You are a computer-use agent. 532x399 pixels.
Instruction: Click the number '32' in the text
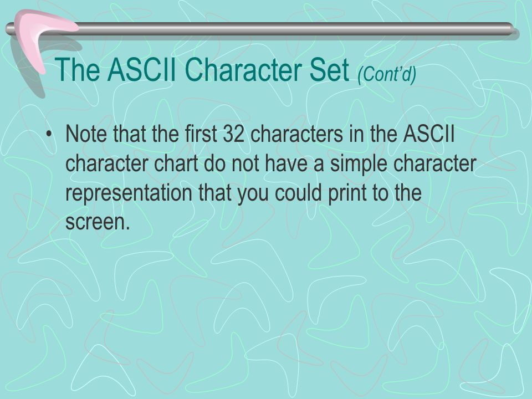coord(234,134)
